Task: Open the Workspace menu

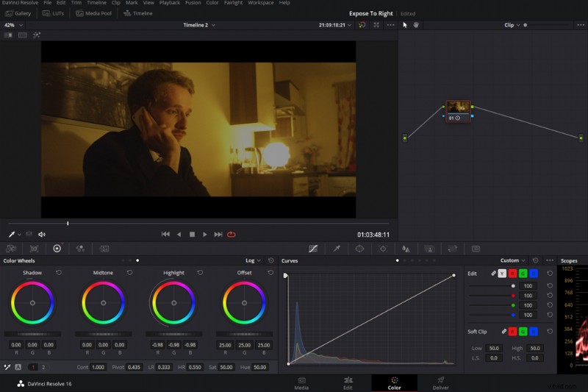Action: pyautogui.click(x=261, y=3)
